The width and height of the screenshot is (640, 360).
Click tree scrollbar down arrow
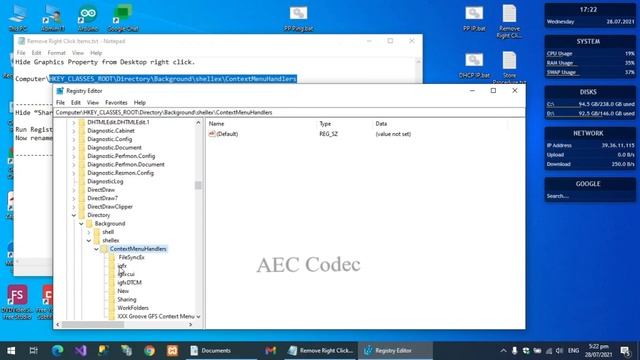198,317
